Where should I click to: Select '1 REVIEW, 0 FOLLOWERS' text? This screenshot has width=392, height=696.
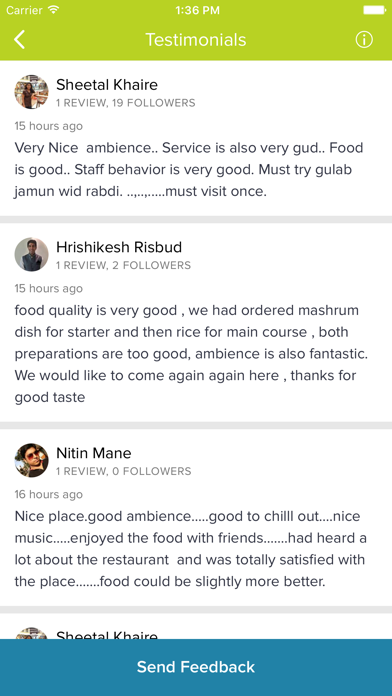coord(123,471)
